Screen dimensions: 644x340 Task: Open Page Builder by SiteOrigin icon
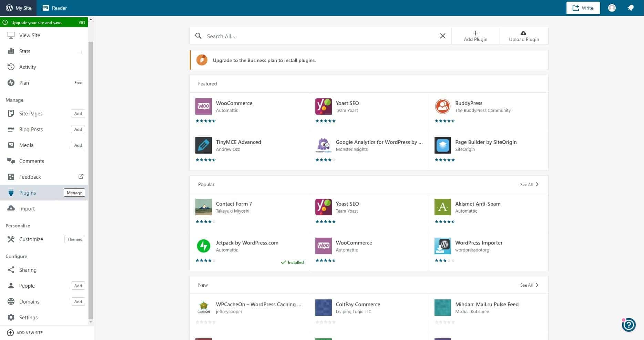coord(443,145)
